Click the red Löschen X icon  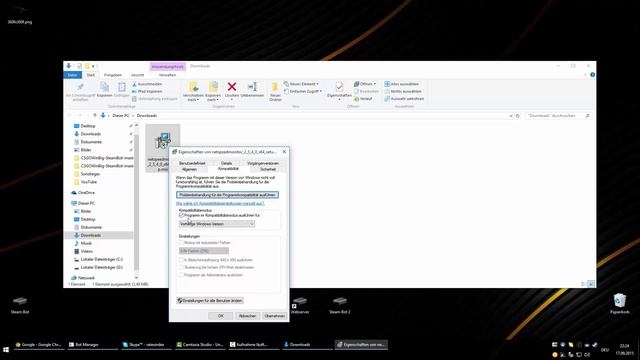pos(232,87)
